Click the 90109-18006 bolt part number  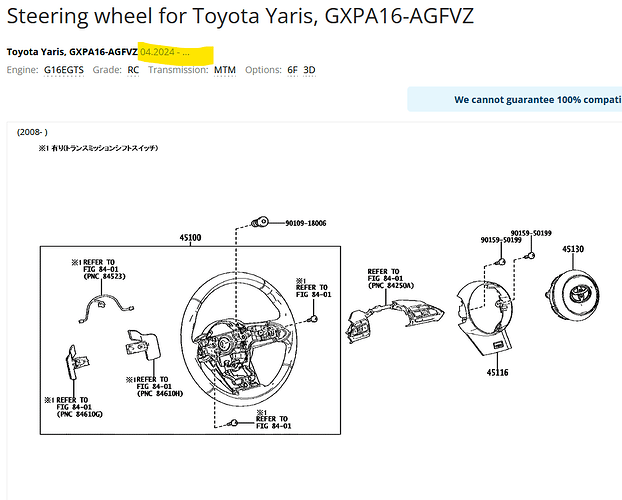306,223
